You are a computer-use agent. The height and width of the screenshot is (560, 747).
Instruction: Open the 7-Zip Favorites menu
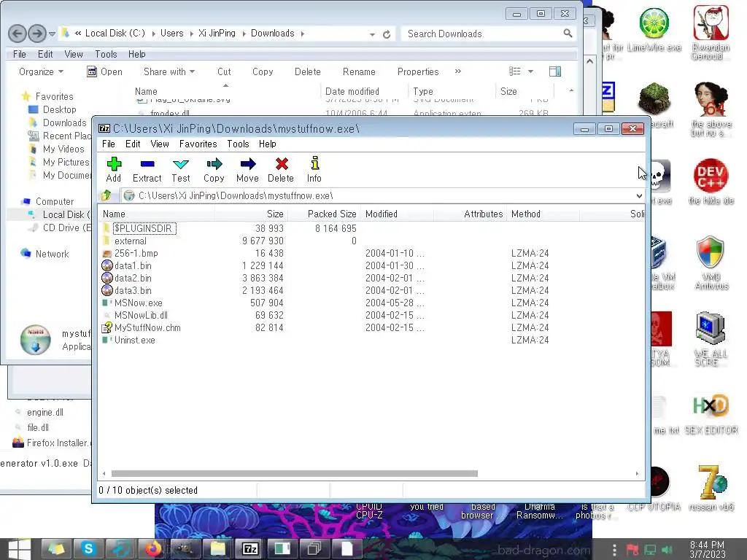pyautogui.click(x=198, y=144)
